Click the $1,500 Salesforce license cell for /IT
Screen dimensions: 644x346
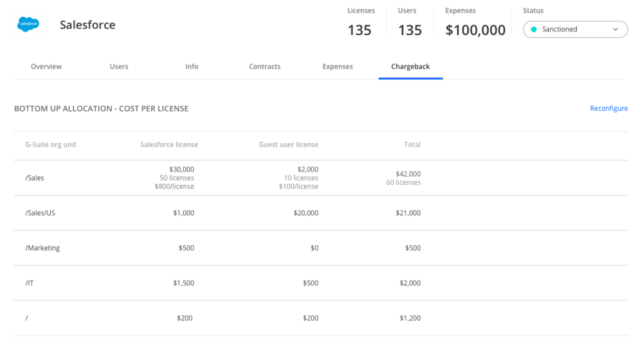coord(183,282)
